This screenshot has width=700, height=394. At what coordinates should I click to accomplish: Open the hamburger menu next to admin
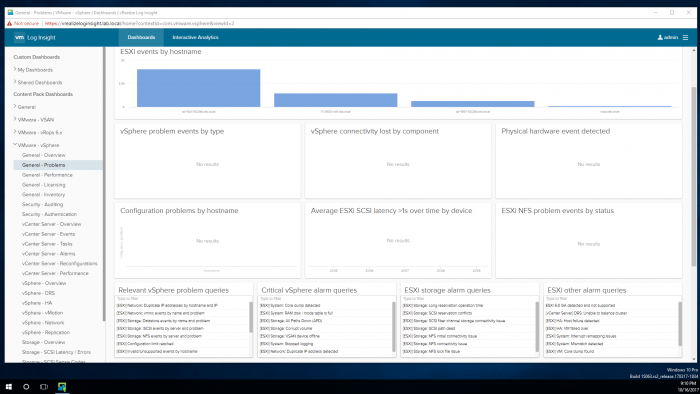pyautogui.click(x=685, y=37)
